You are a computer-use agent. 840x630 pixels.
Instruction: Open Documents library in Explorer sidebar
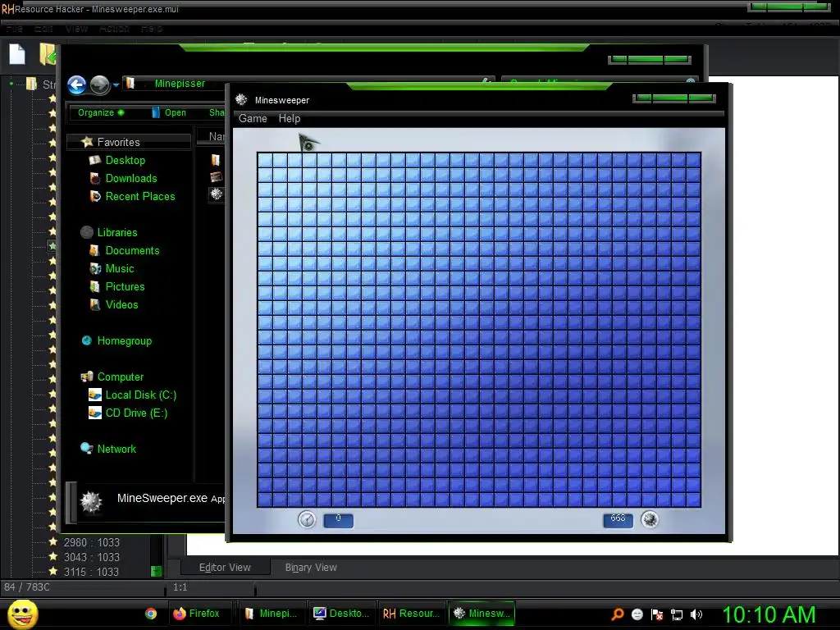click(132, 251)
